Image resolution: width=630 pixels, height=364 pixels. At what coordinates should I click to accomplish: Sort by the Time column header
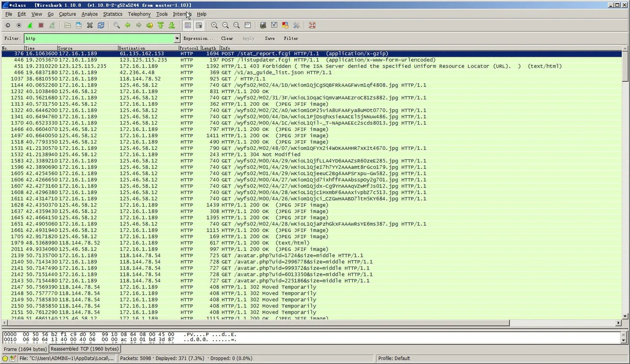point(40,48)
